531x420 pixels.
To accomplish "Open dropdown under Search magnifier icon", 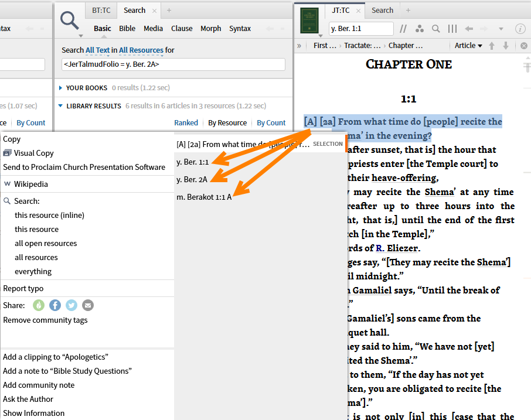I will 81,36.
